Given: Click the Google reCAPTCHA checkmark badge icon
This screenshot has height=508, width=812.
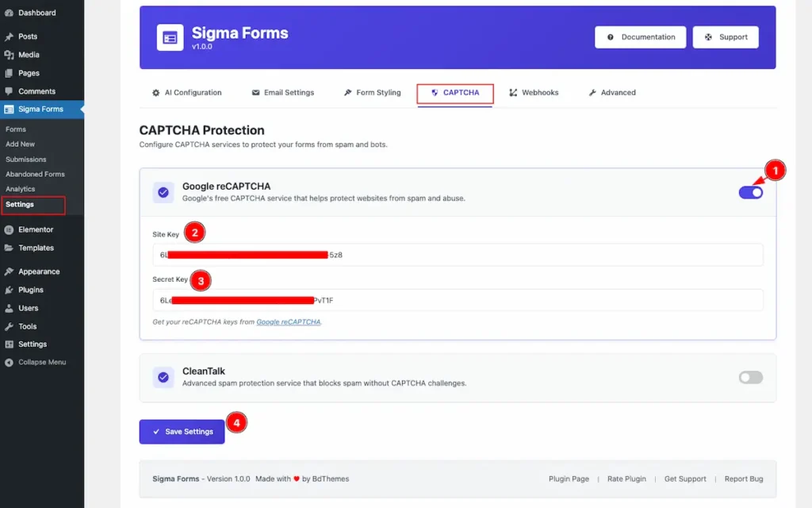Looking at the screenshot, I should coord(163,192).
